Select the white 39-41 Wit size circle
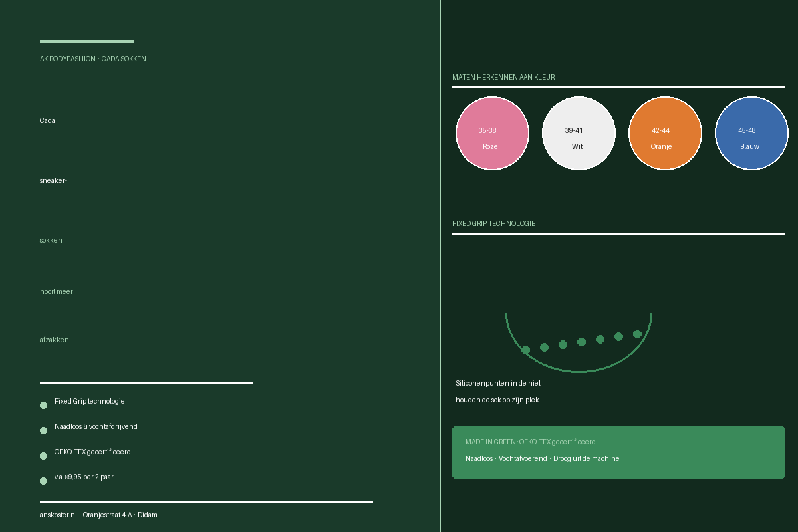The image size is (798, 532). 579,133
